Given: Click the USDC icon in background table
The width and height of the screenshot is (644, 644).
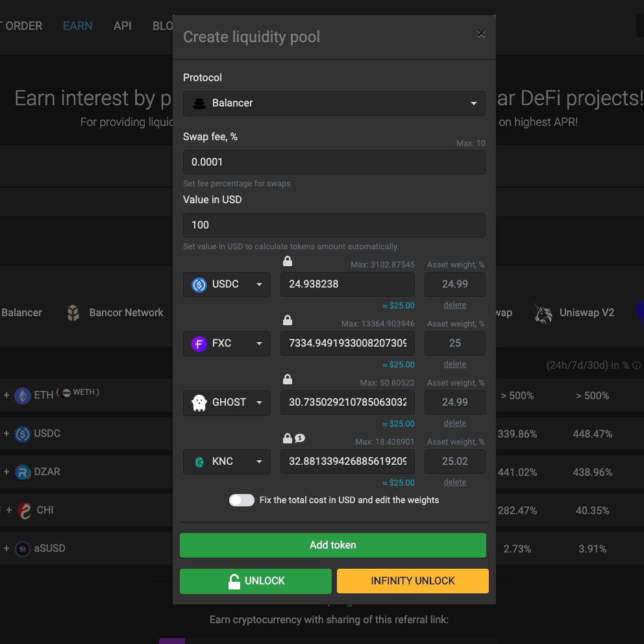Looking at the screenshot, I should click(x=23, y=434).
